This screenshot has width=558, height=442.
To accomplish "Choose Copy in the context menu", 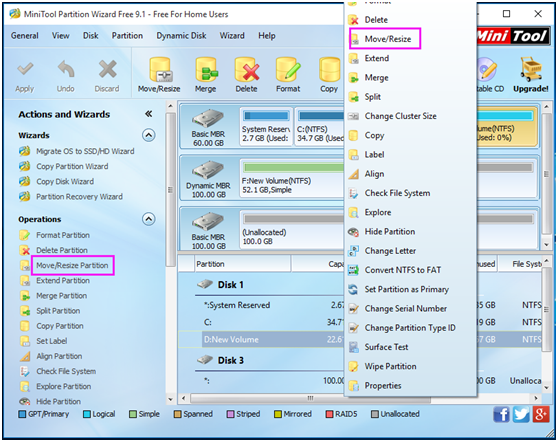I will click(x=411, y=135).
